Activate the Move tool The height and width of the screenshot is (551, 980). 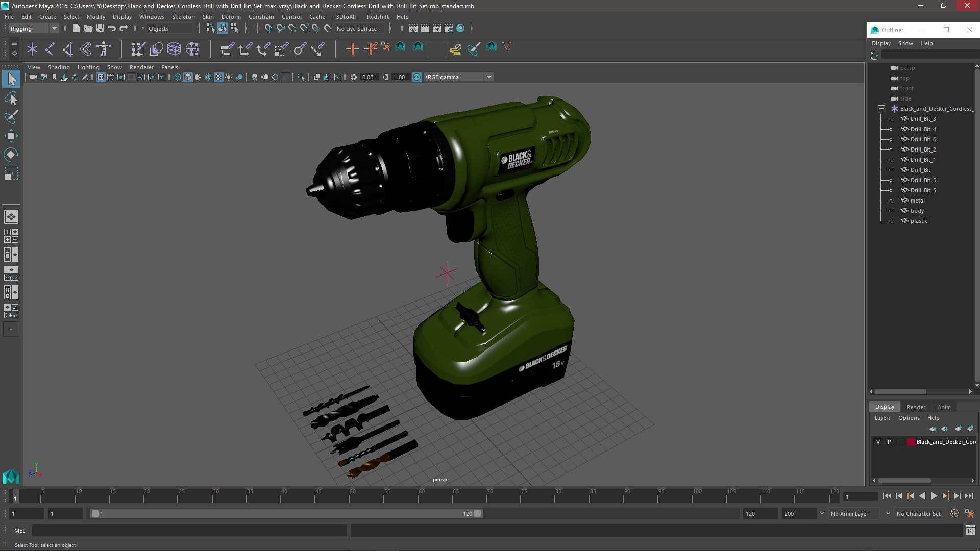click(x=11, y=136)
